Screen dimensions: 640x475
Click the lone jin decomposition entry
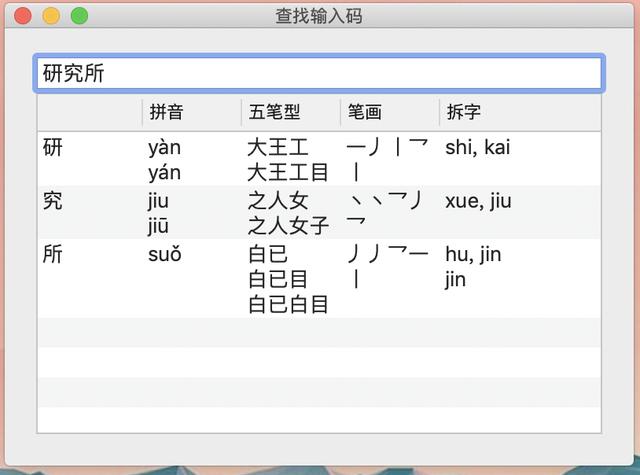click(x=456, y=280)
